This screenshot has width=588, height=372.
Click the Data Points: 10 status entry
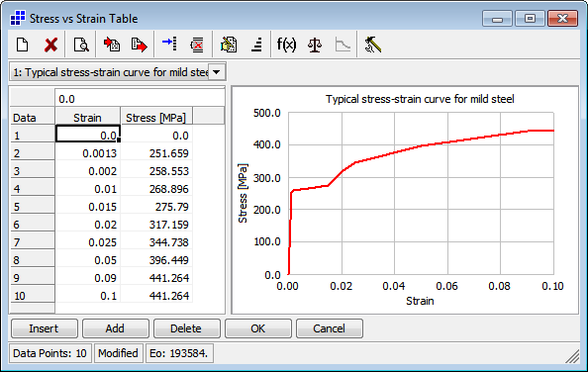(49, 353)
